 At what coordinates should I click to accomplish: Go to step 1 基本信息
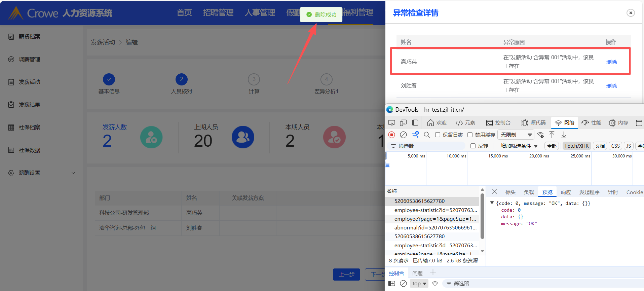coord(109,79)
